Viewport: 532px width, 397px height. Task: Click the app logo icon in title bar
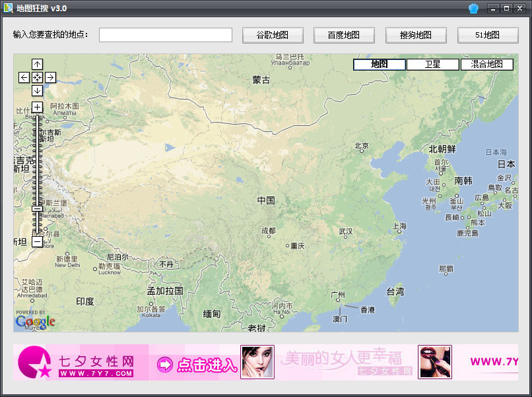click(x=8, y=8)
